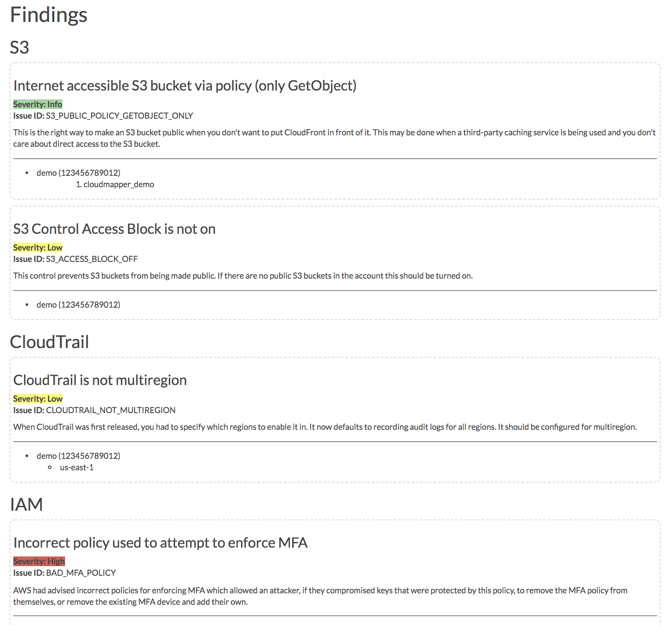Click the CLOUDTRAIL_NOT_MULTIREGION issue ID
Image resolution: width=672 pixels, height=625 pixels.
tap(111, 410)
